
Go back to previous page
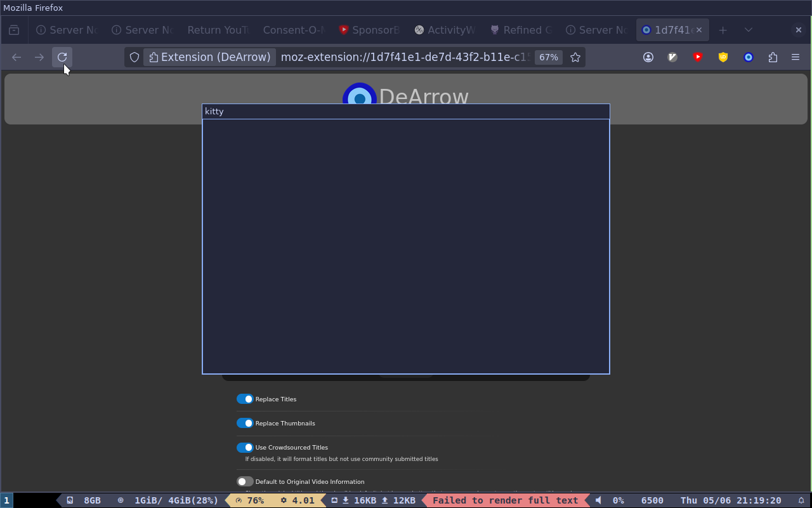coord(16,57)
